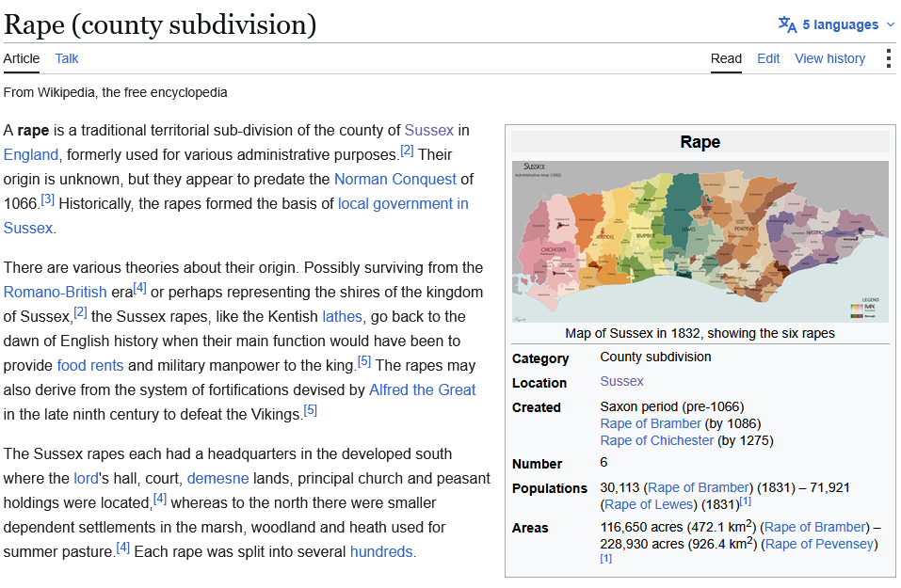901x588 pixels.
Task: Switch to the Talk tab
Action: [67, 58]
